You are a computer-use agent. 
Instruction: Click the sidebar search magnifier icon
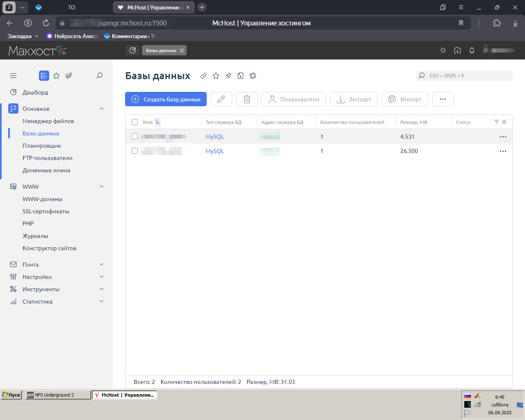pos(99,75)
